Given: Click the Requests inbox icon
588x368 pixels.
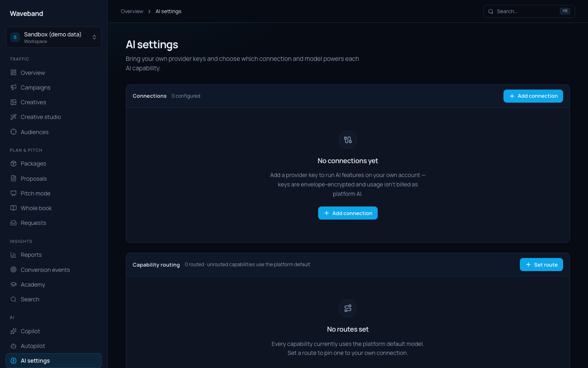Looking at the screenshot, I should [x=13, y=223].
